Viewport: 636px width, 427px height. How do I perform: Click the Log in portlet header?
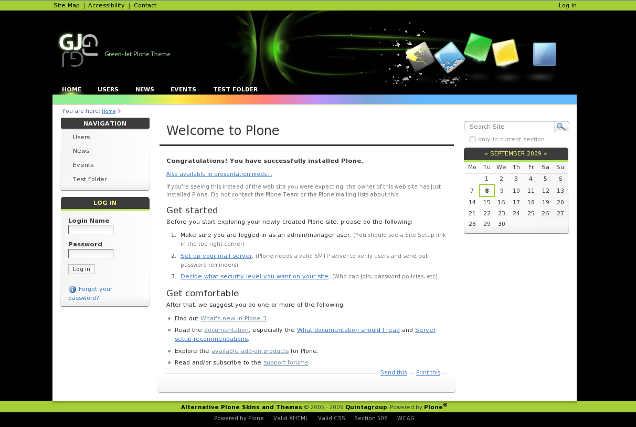pos(105,203)
